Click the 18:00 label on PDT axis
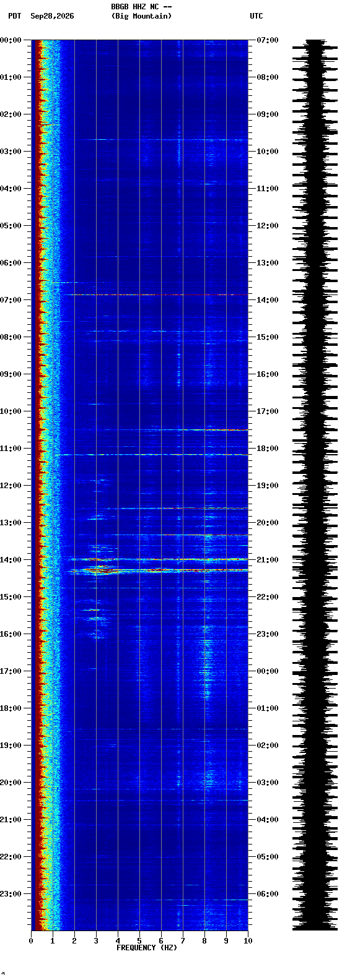The image size is (342, 980). coord(11,708)
